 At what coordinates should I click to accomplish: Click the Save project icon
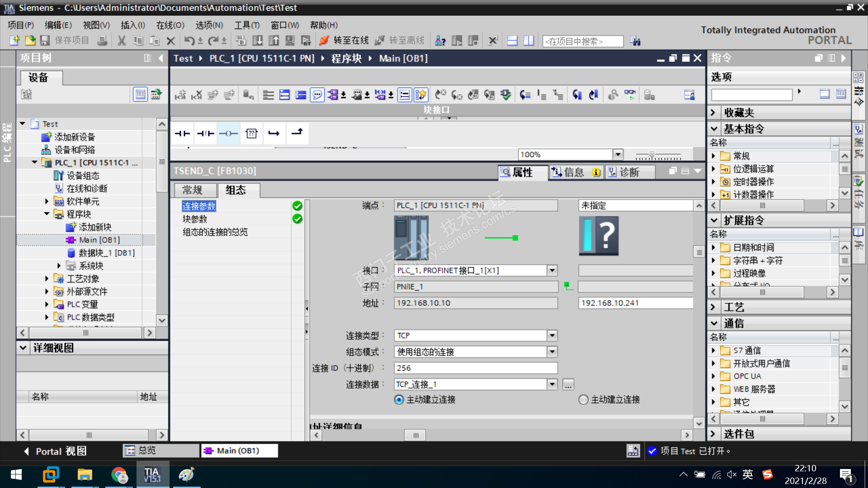45,41
